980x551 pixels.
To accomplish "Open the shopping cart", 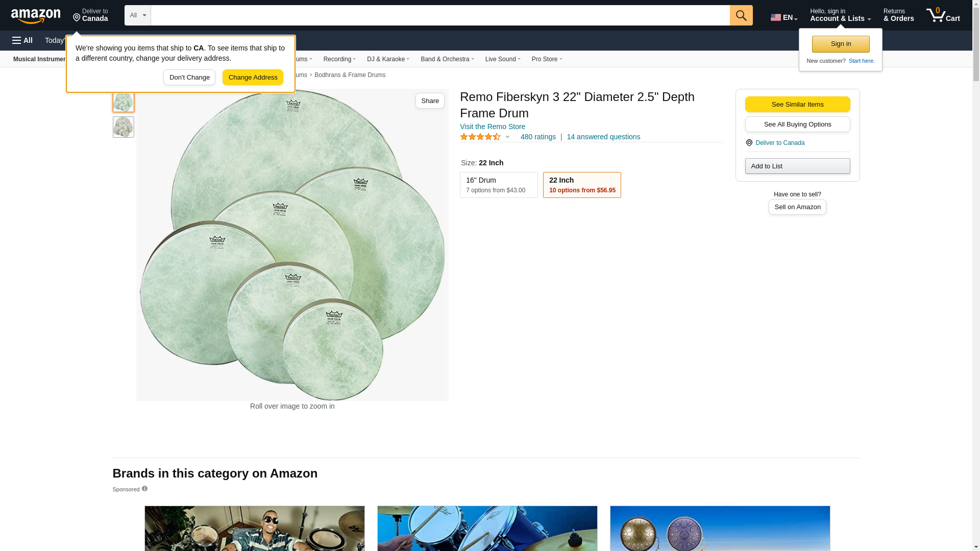I will pos(943,15).
